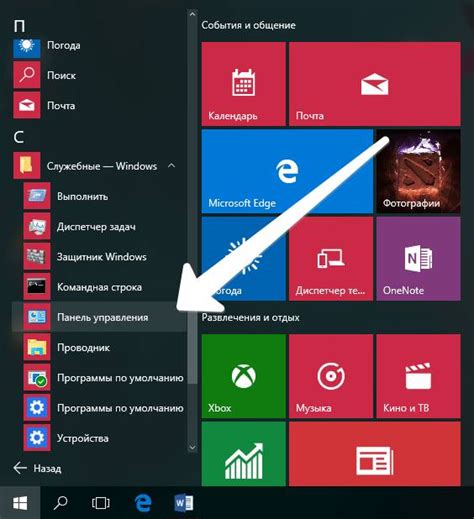Open the large Почта mail tile
The width and height of the screenshot is (474, 519).
375,84
